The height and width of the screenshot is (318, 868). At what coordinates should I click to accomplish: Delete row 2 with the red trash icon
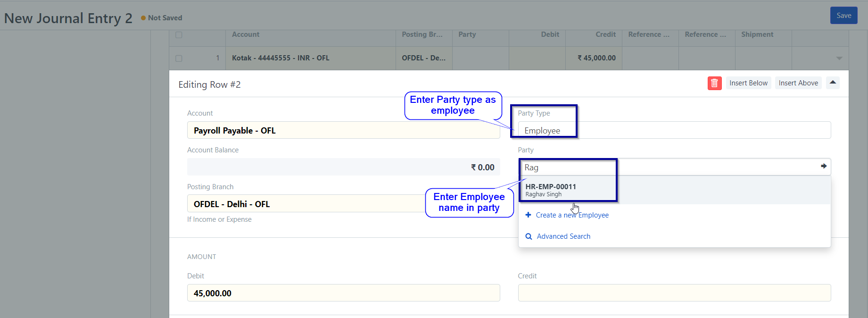coord(714,83)
